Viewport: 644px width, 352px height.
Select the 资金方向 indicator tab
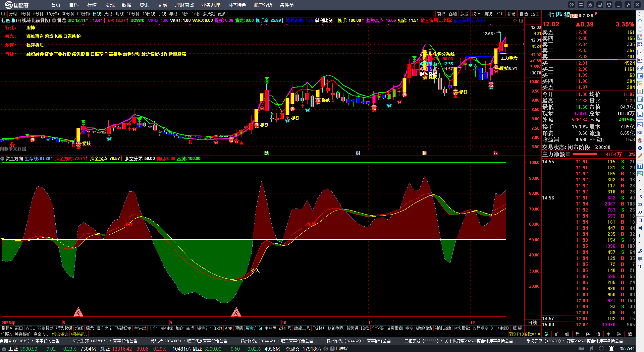(x=254, y=328)
